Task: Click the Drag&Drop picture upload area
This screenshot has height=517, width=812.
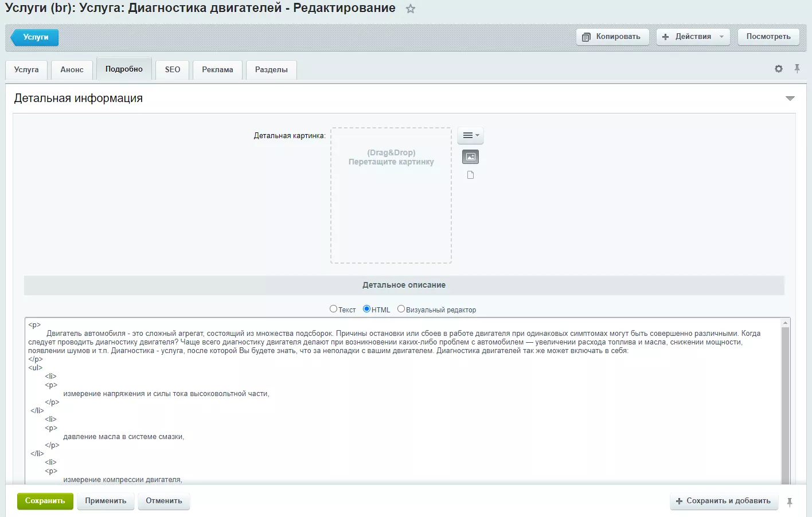Action: coord(391,195)
